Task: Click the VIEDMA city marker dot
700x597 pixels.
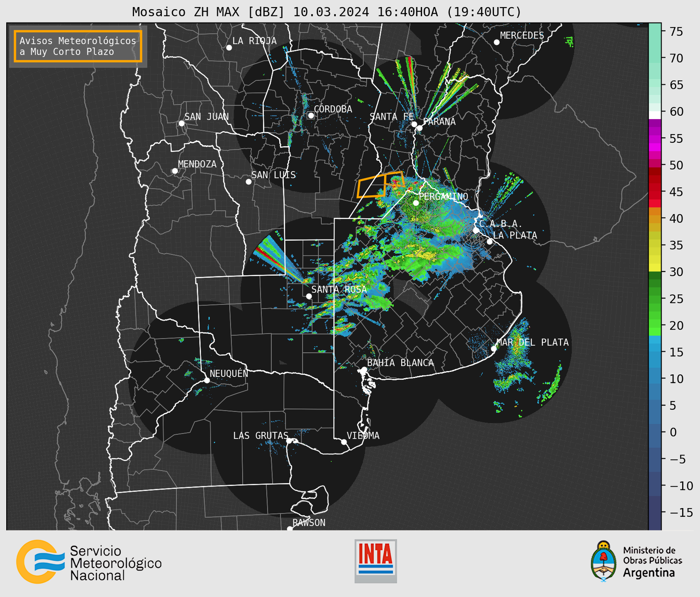Action: click(344, 442)
